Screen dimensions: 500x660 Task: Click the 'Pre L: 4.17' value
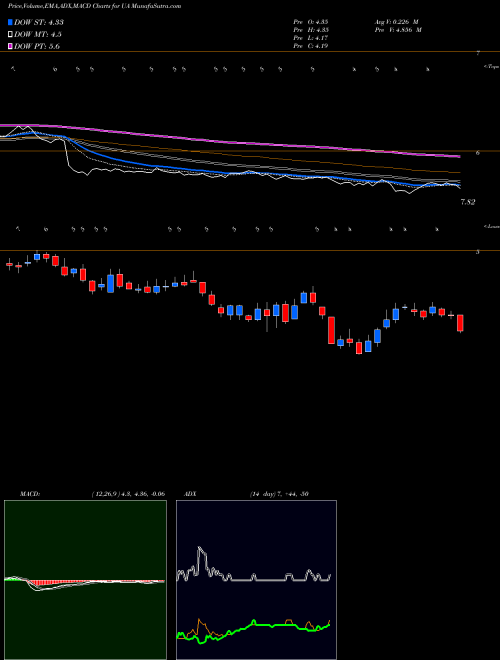311,38
